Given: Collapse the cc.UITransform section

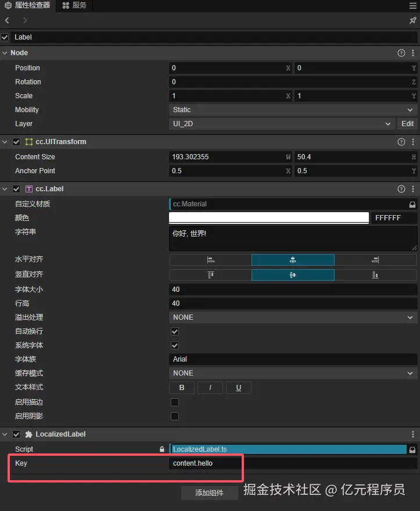Looking at the screenshot, I should (5, 142).
